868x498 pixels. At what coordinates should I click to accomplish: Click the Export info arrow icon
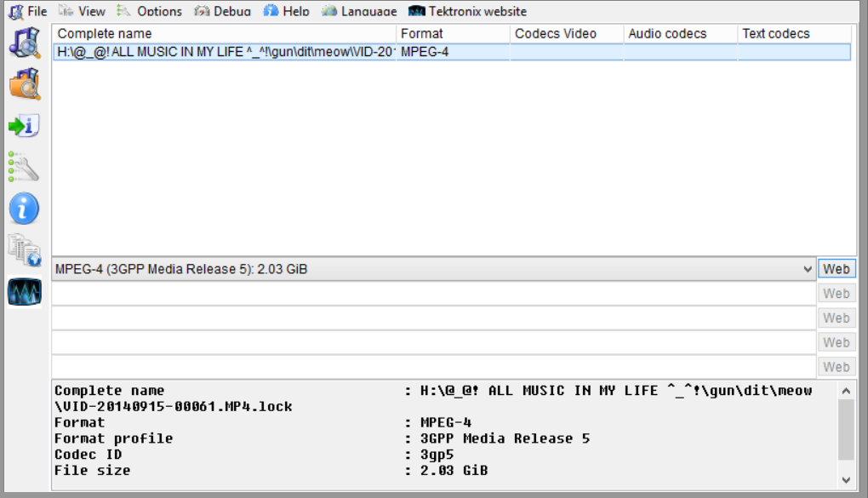point(25,126)
